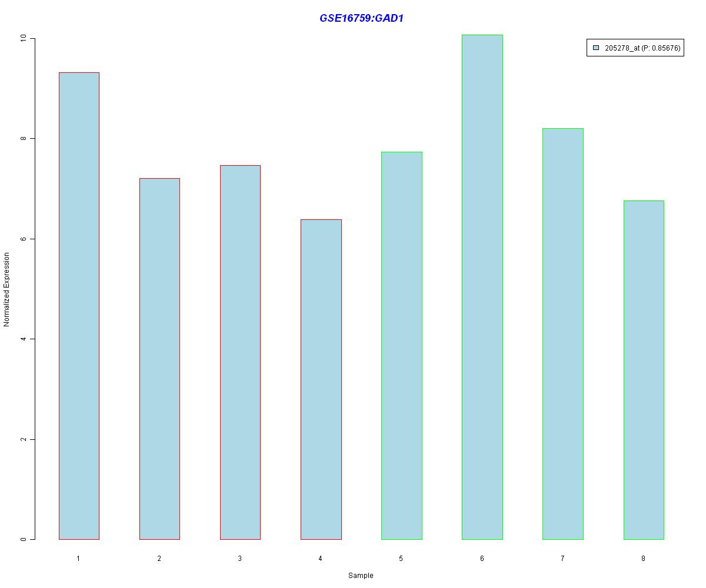Click the y-axis tick label 10

[24, 38]
